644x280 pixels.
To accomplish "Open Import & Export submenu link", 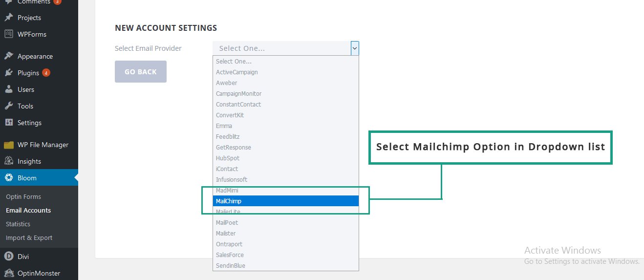I will (x=29, y=237).
